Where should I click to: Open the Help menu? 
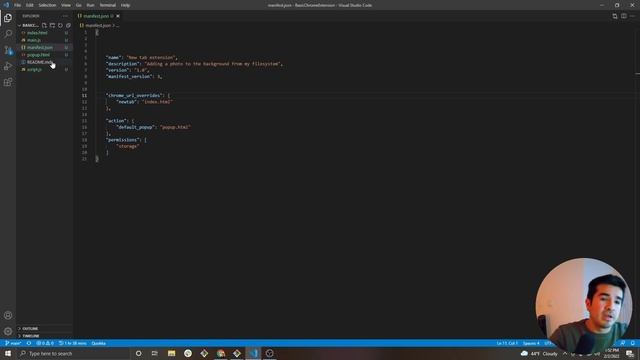click(125, 5)
